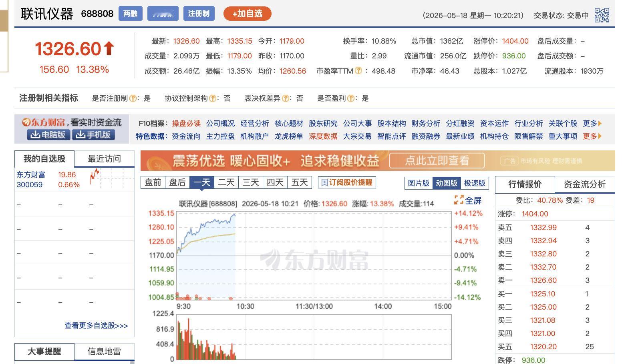This screenshot has height=364, width=636.
Task: Open 限售解禁 link
Action: pos(529,136)
